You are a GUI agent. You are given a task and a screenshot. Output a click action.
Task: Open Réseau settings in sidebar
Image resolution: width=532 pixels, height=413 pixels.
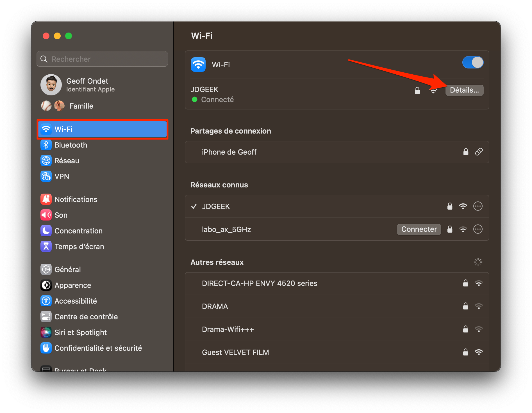pos(103,161)
